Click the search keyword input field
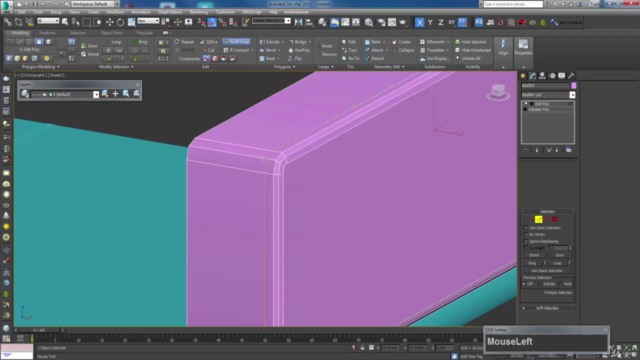This screenshot has height=360, width=640. click(x=513, y=4)
